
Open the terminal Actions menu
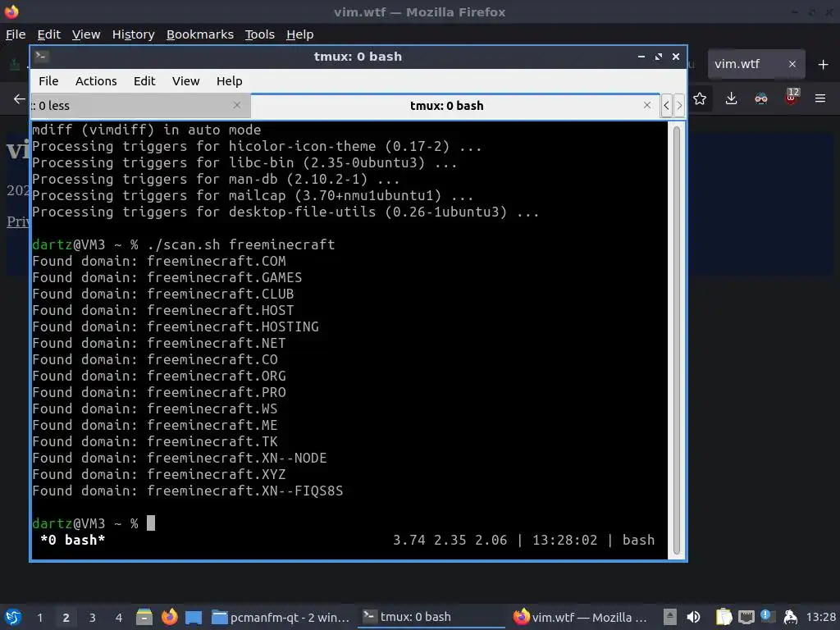tap(96, 81)
